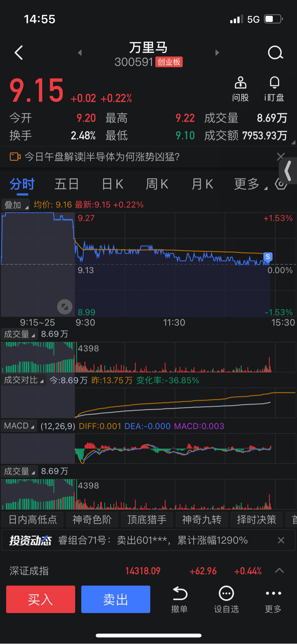Open the 成交对比 indicator dropdown
Image resolution: width=297 pixels, height=644 pixels.
[23, 380]
